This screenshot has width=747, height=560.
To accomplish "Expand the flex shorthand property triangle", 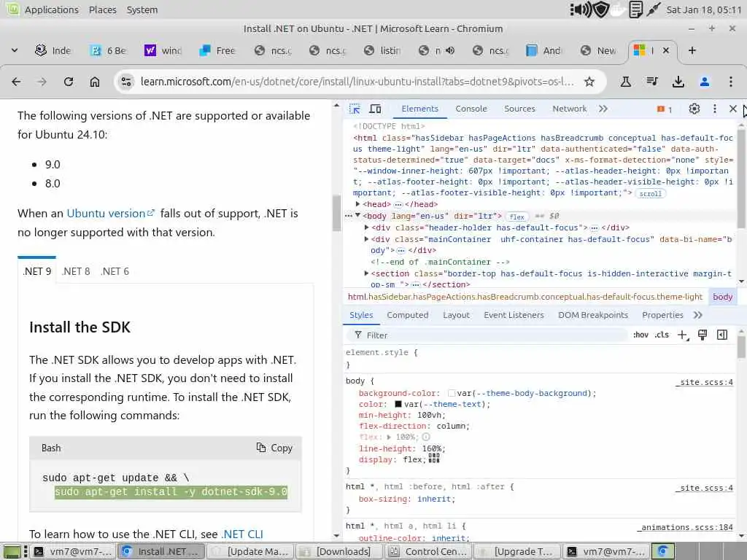I will pyautogui.click(x=389, y=437).
